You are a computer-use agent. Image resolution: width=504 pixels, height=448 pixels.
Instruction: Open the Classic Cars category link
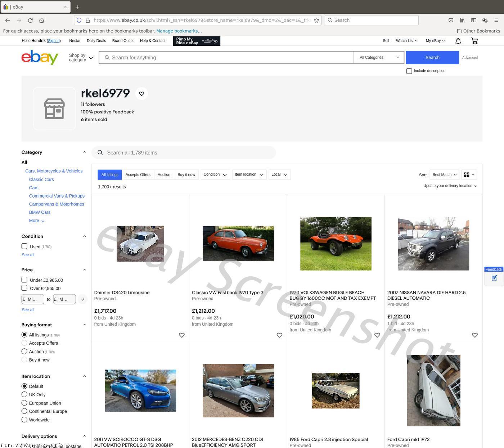pyautogui.click(x=41, y=180)
